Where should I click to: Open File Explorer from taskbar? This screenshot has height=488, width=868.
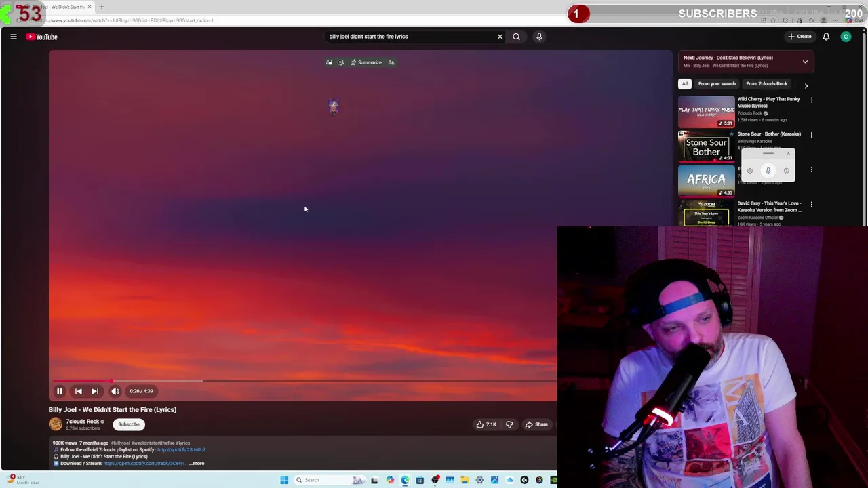pyautogui.click(x=465, y=480)
